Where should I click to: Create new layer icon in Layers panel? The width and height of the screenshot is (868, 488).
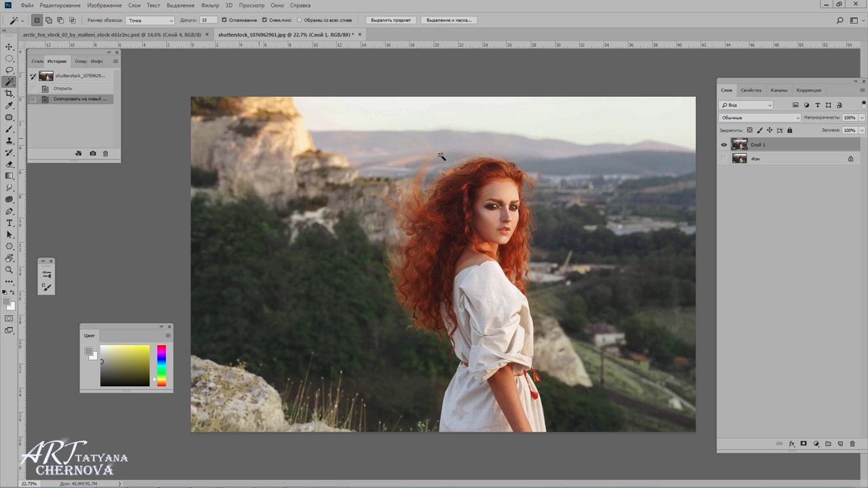tap(840, 444)
